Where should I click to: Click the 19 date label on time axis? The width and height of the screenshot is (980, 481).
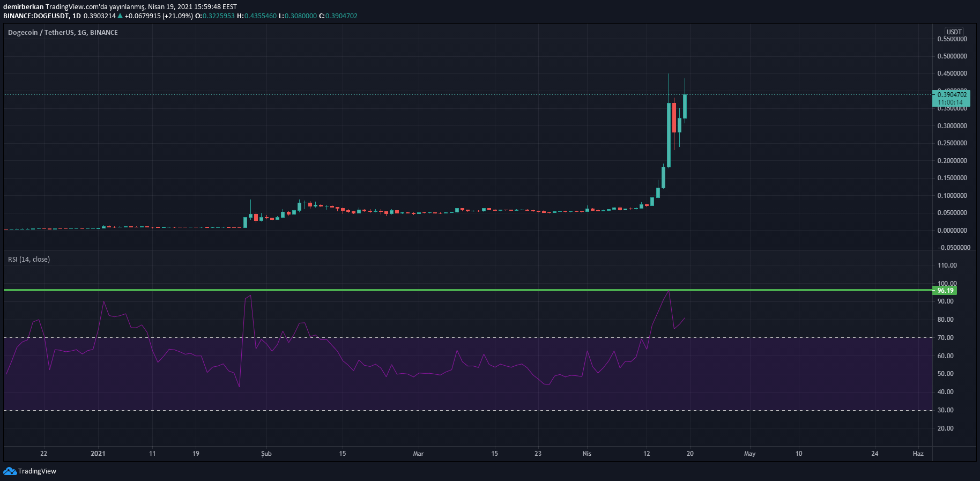pyautogui.click(x=196, y=454)
